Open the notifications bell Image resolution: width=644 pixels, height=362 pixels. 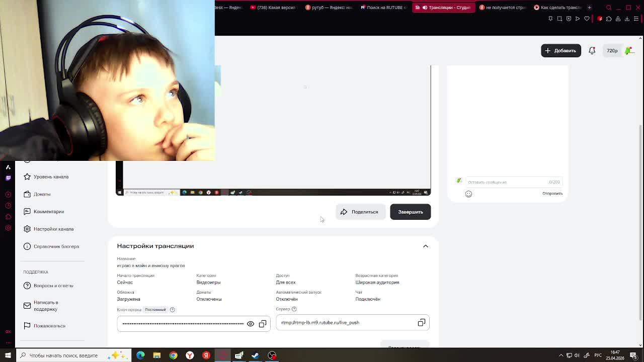(592, 50)
